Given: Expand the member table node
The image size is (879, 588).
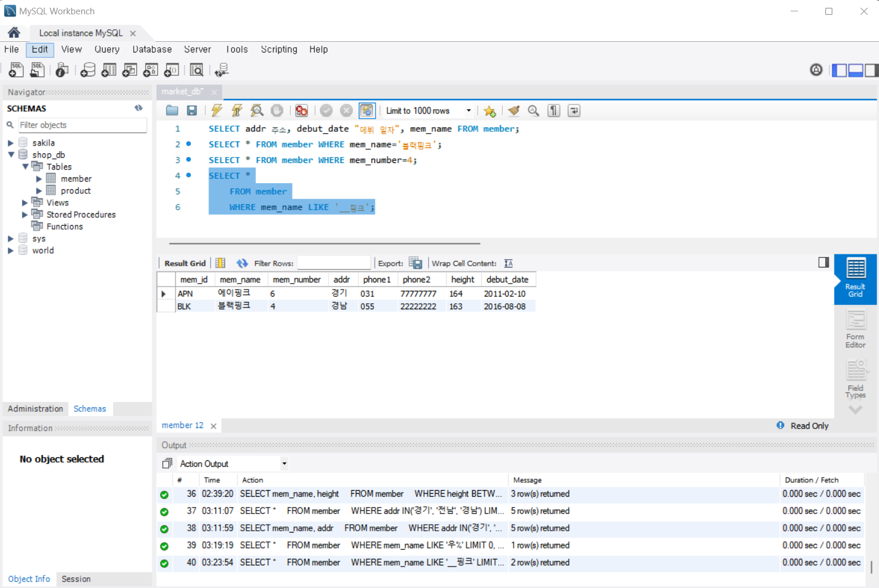Looking at the screenshot, I should 39,179.
